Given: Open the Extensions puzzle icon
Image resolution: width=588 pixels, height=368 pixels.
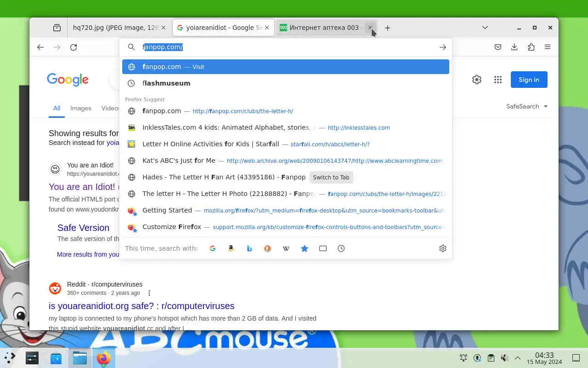Looking at the screenshot, I should coord(531,47).
